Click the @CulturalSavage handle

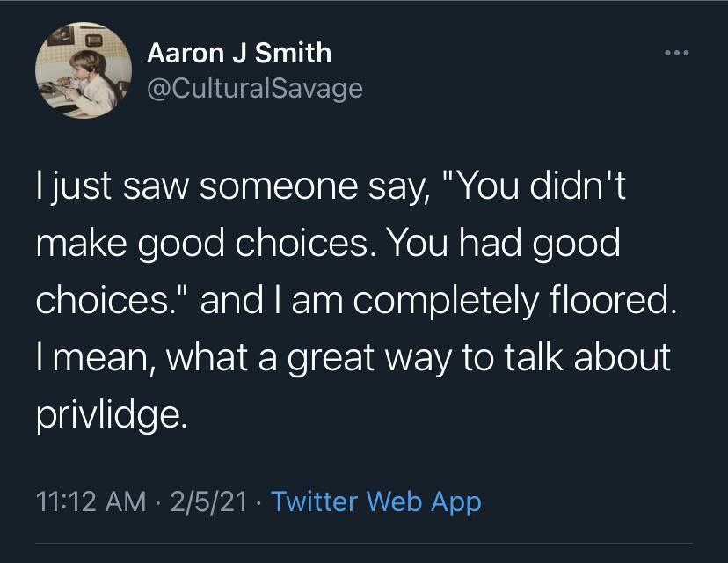[x=254, y=88]
